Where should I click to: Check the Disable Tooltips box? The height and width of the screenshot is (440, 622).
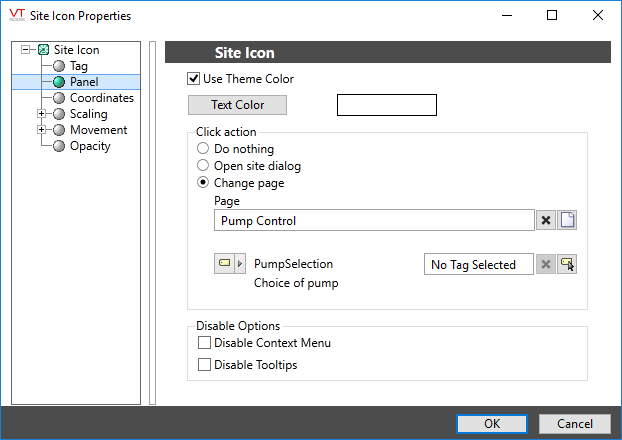204,365
